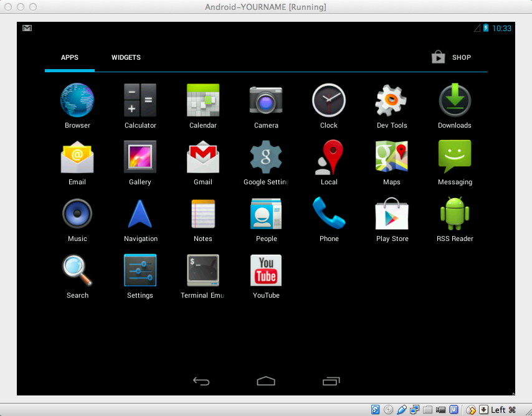532x416 pixels.
Task: Click the VirtualBox shared folders icon
Action: [x=427, y=410]
